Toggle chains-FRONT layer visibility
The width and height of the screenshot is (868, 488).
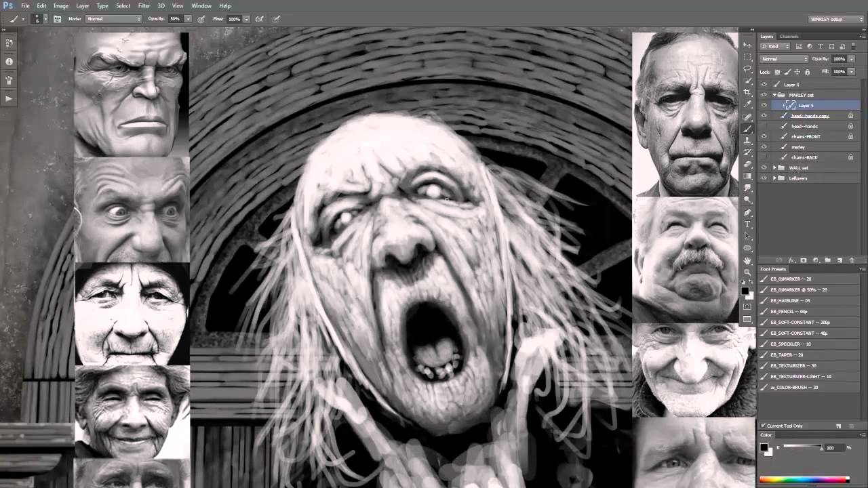764,136
